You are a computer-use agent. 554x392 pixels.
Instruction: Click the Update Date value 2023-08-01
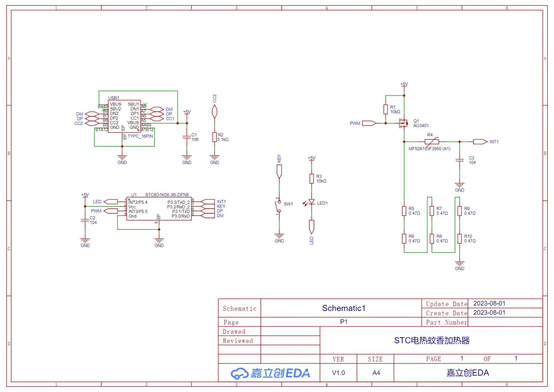pos(489,304)
